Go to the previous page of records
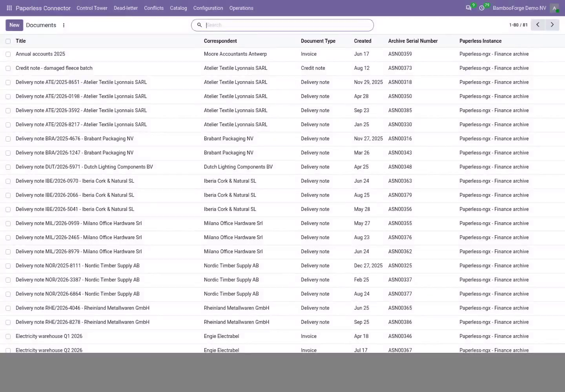This screenshot has height=392, width=565. (x=538, y=25)
